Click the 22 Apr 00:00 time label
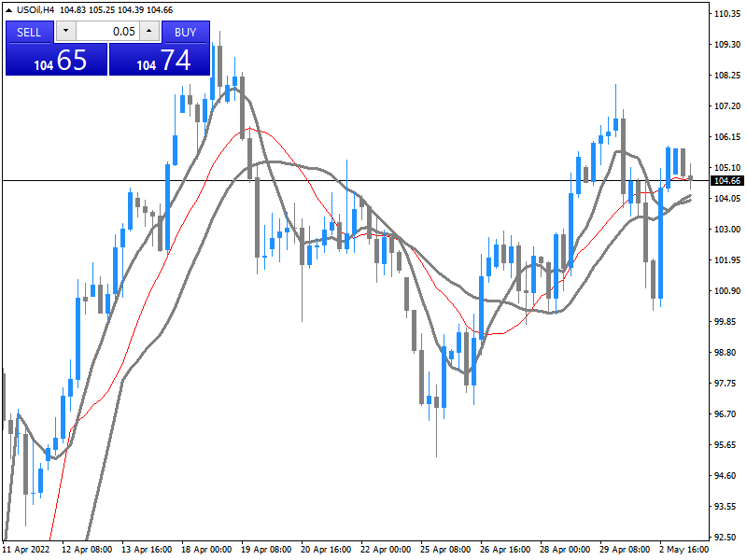 384,550
